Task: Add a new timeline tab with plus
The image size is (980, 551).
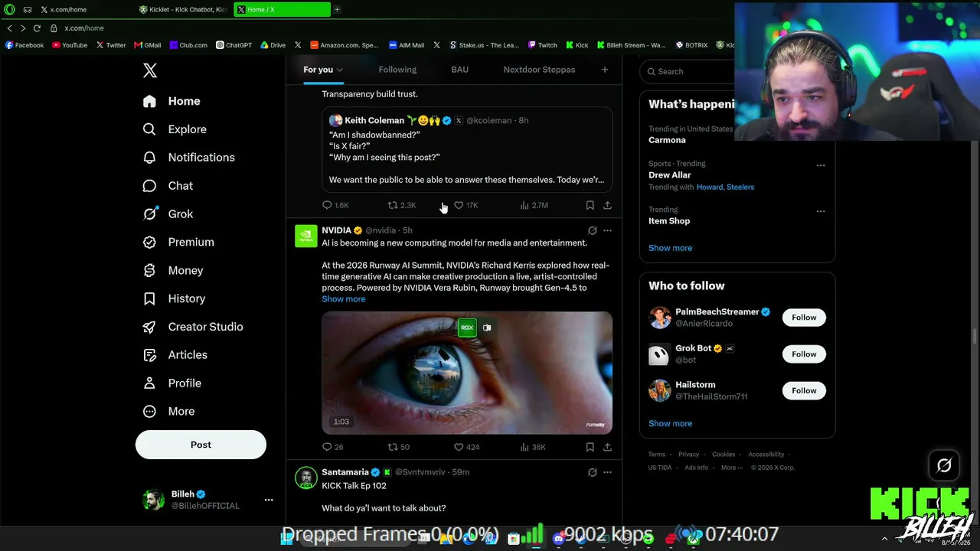Action: tap(605, 70)
